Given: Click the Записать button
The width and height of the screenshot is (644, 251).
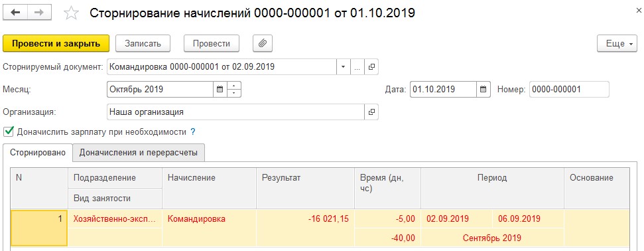Looking at the screenshot, I should 143,44.
